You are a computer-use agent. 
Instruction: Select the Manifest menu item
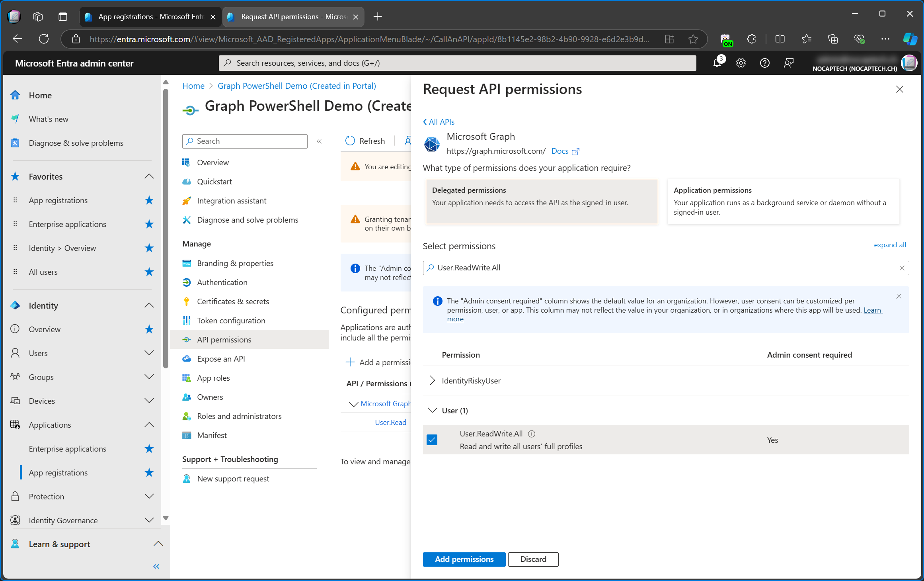(211, 434)
